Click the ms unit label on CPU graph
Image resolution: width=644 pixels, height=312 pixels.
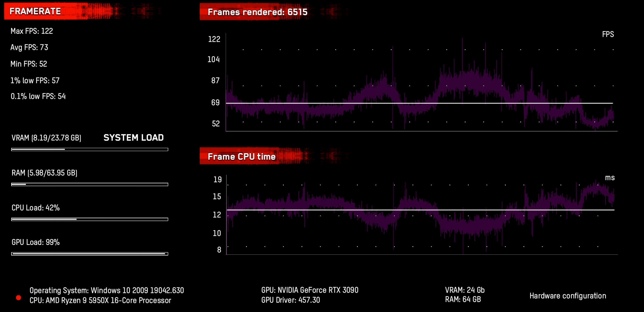610,178
